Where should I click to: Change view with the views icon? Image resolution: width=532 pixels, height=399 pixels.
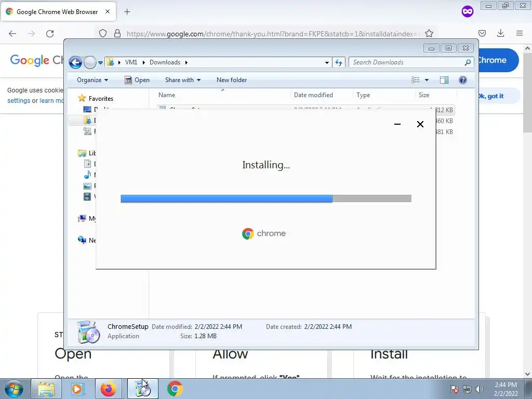tap(416, 80)
